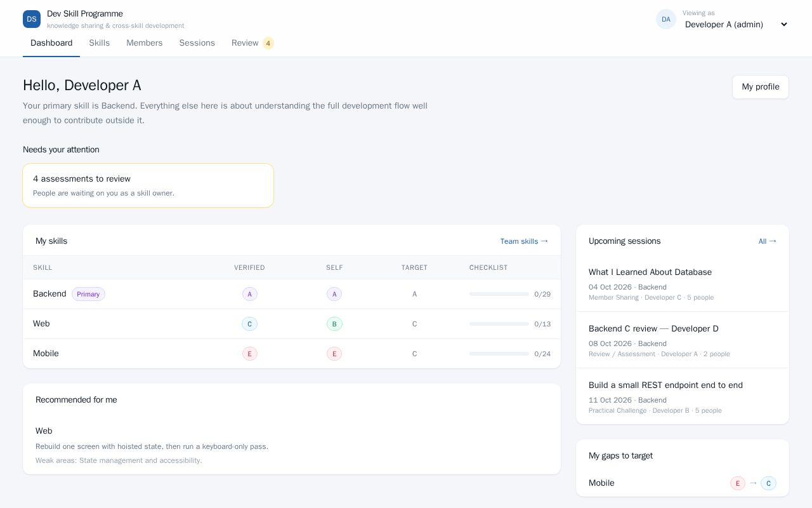Go to the Members tab

point(144,43)
